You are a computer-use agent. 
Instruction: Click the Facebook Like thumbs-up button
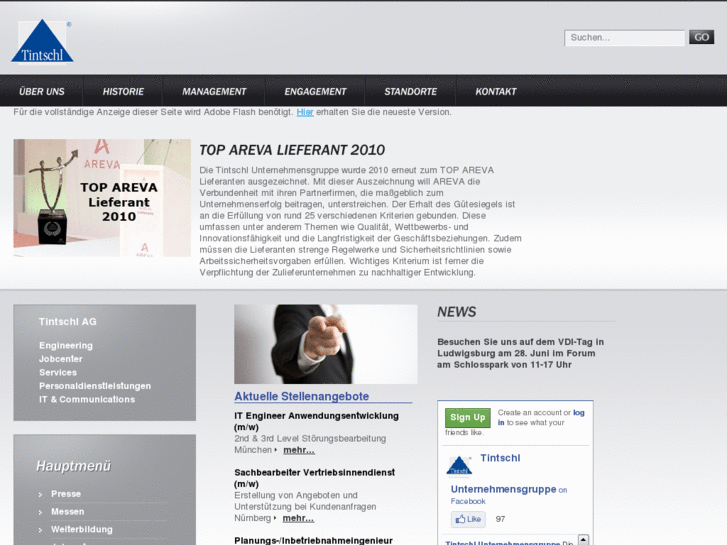click(468, 519)
